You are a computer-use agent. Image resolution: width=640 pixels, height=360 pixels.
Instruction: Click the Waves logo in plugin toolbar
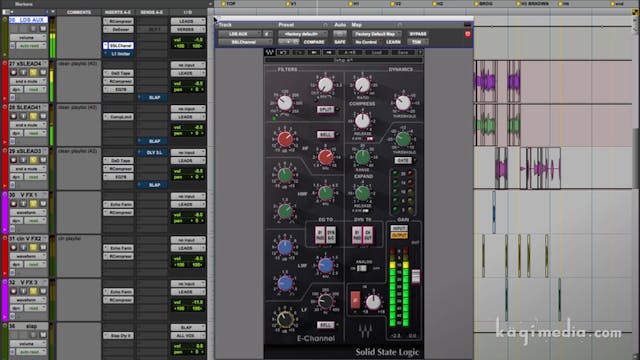tap(269, 52)
